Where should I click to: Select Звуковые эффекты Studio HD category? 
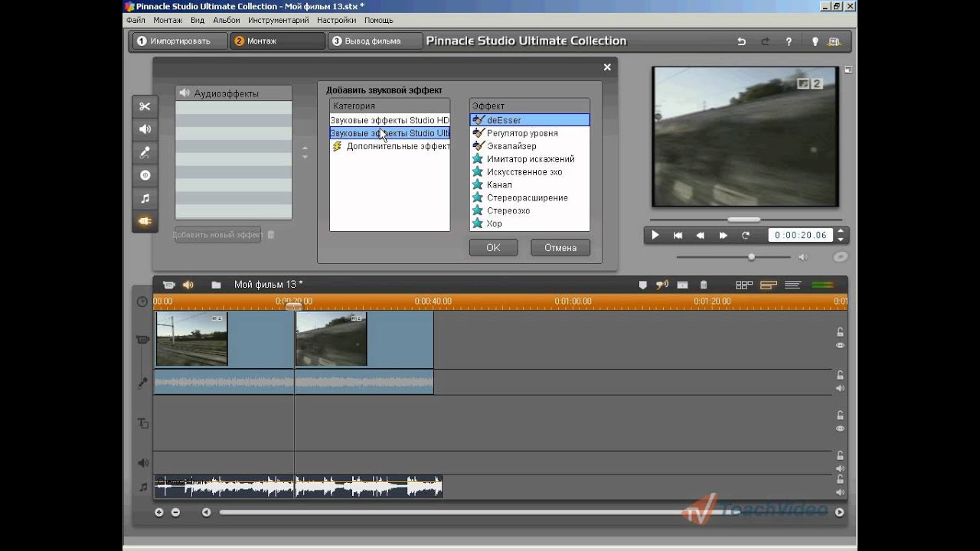(x=390, y=120)
